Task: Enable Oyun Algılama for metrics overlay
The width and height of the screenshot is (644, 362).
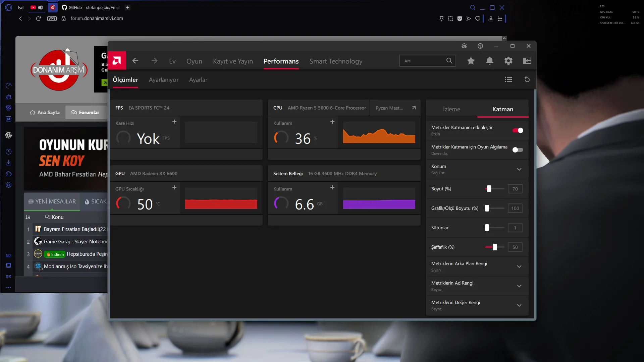Action: click(x=518, y=150)
